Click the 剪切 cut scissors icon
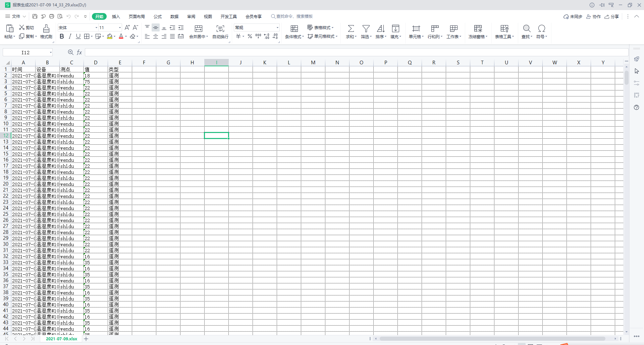 (x=22, y=27)
